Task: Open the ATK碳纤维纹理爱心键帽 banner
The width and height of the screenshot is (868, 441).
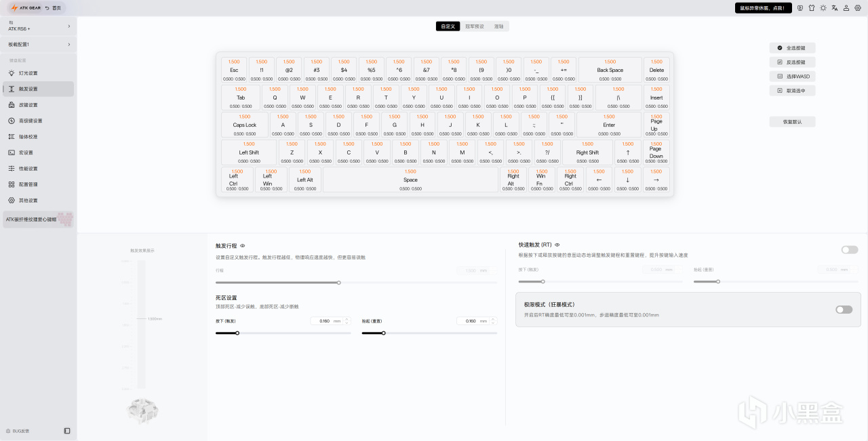Action: pyautogui.click(x=39, y=219)
